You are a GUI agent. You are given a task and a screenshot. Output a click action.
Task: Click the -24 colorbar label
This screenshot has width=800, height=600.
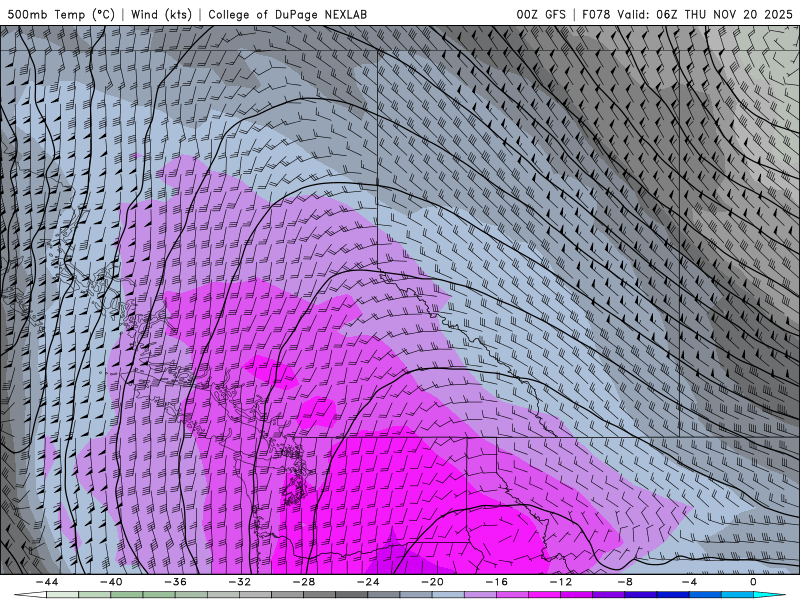368,582
